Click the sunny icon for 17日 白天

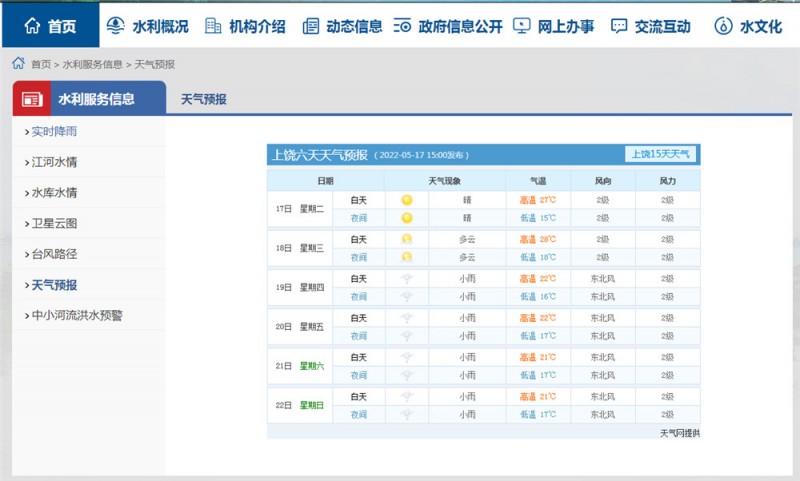407,200
